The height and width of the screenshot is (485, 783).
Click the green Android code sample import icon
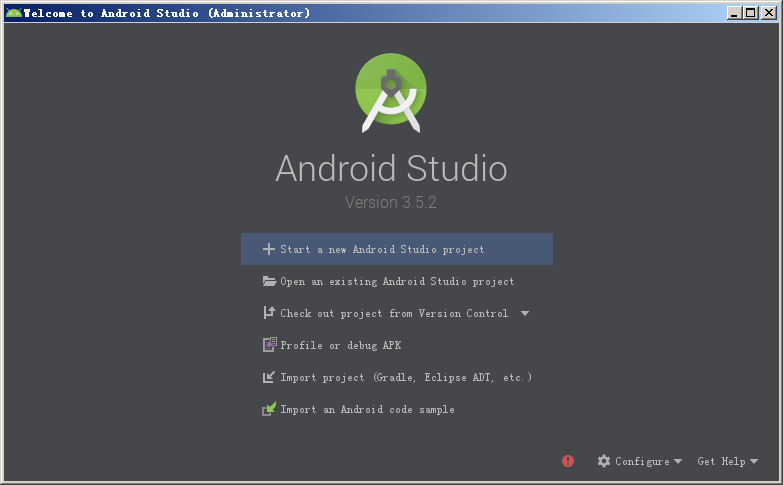(269, 409)
